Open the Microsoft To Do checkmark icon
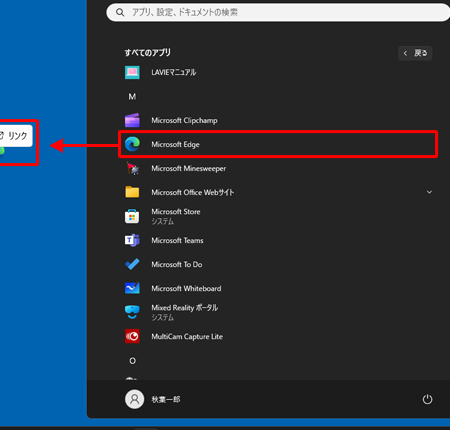This screenshot has width=450, height=430. [x=132, y=264]
